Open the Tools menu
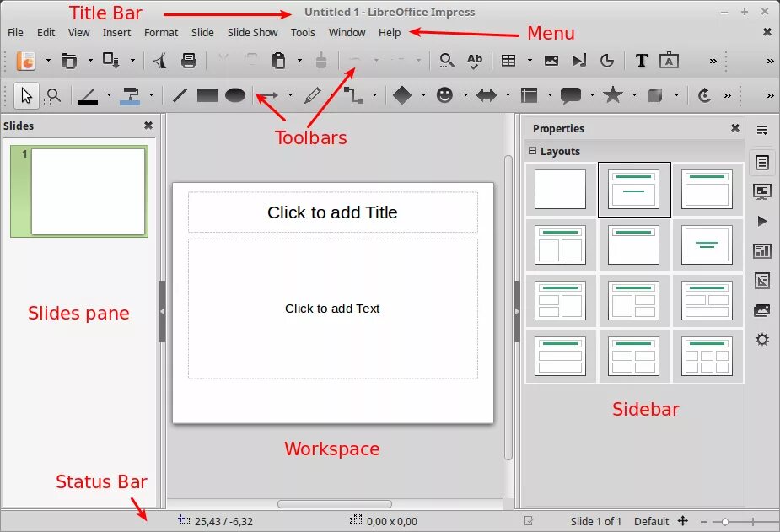The width and height of the screenshot is (780, 532). click(x=303, y=32)
